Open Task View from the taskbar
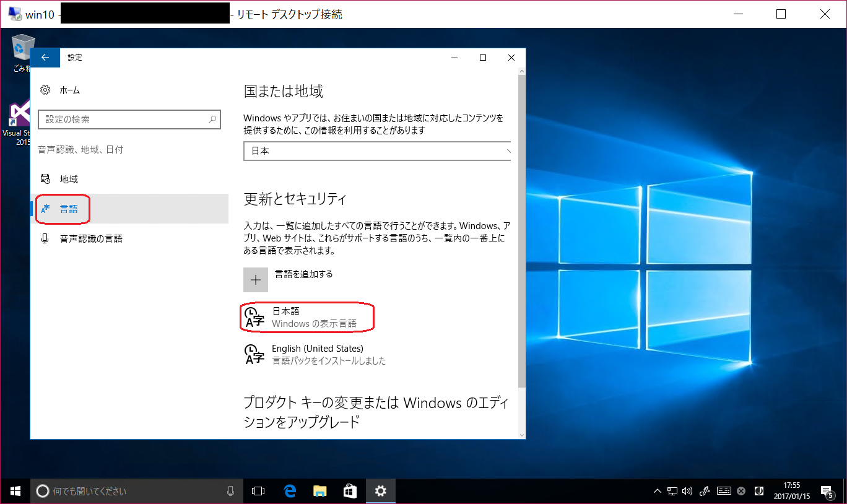Image resolution: width=847 pixels, height=504 pixels. [258, 490]
